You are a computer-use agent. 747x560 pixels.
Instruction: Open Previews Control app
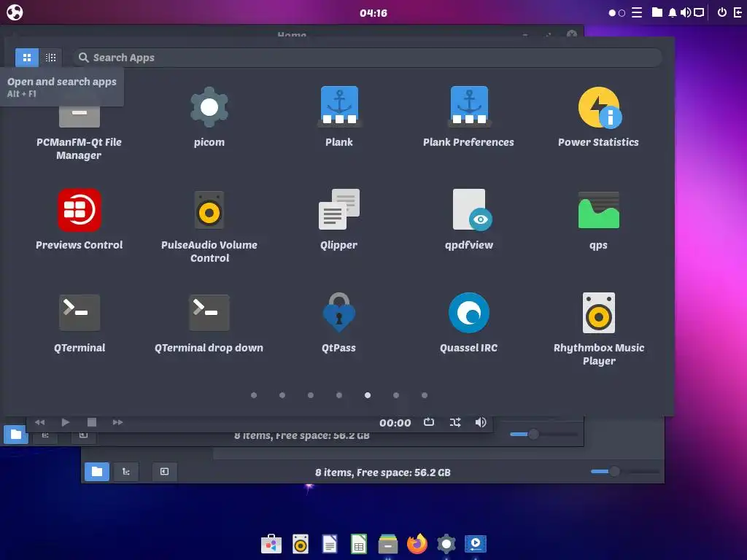click(79, 220)
